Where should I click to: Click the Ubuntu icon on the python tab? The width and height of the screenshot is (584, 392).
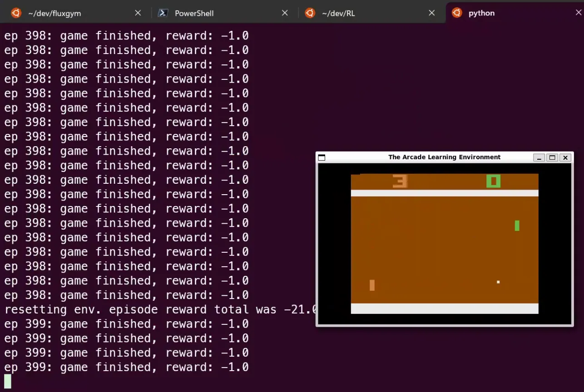pyautogui.click(x=457, y=13)
